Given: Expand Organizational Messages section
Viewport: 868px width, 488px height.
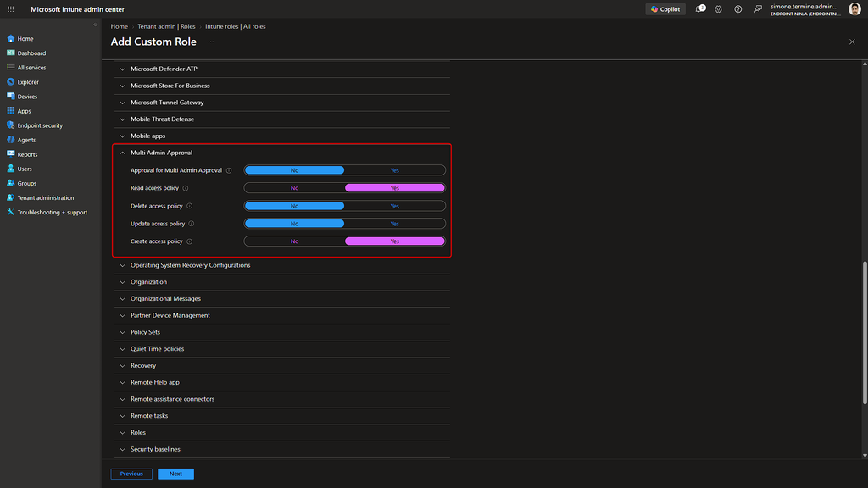Looking at the screenshot, I should click(x=281, y=299).
